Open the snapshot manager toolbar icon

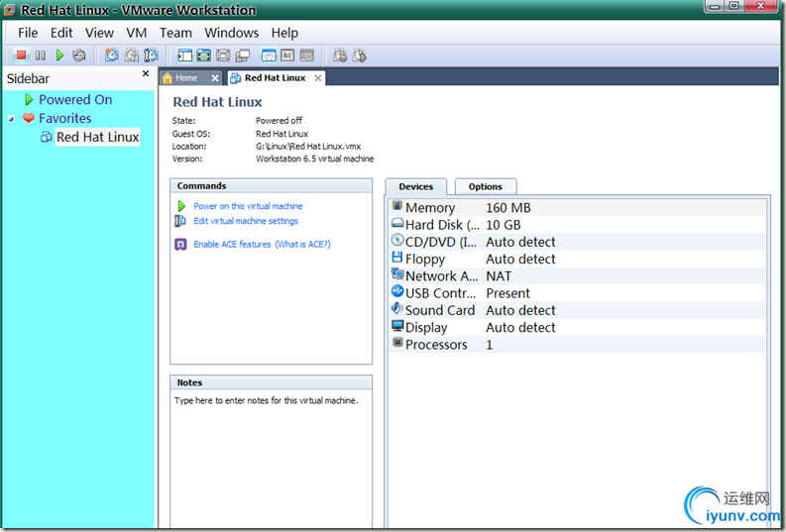point(151,55)
